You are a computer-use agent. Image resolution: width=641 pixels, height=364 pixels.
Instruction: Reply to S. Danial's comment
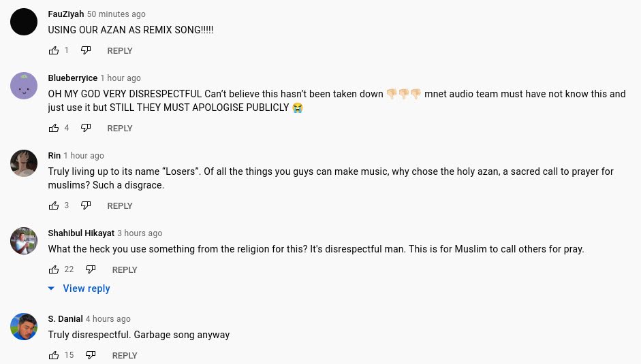[125, 355]
